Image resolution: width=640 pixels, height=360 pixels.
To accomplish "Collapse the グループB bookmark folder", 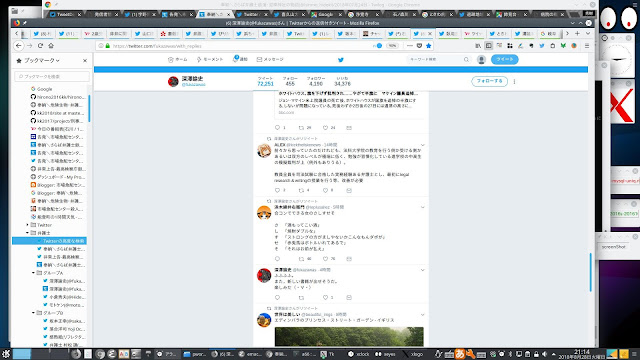I will 33,313.
